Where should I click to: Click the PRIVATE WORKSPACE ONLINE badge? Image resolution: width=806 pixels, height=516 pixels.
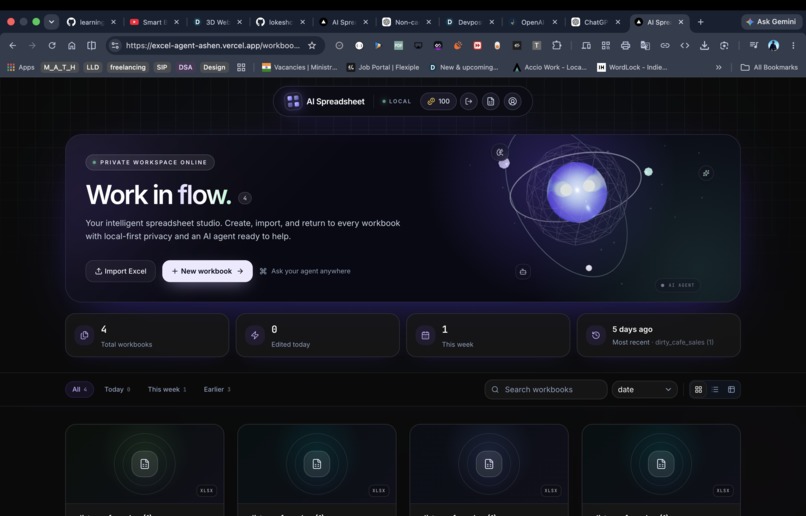(150, 162)
